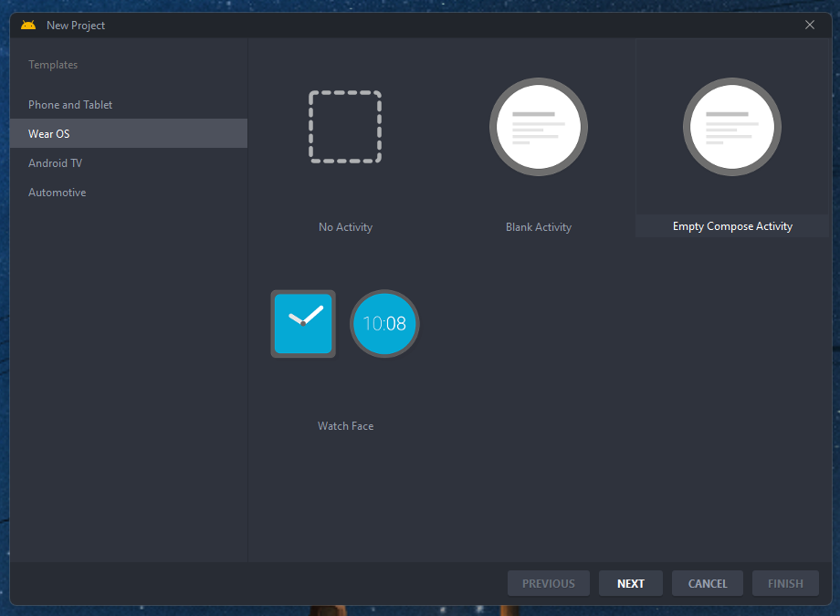This screenshot has height=616, width=840.
Task: Click the Blank Activity caption
Action: coord(539,227)
